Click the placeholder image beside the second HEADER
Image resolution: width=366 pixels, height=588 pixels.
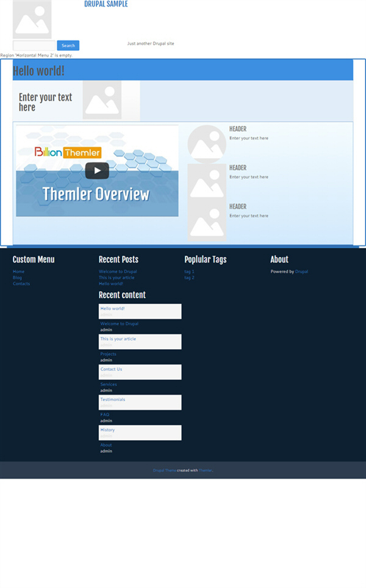point(207,183)
